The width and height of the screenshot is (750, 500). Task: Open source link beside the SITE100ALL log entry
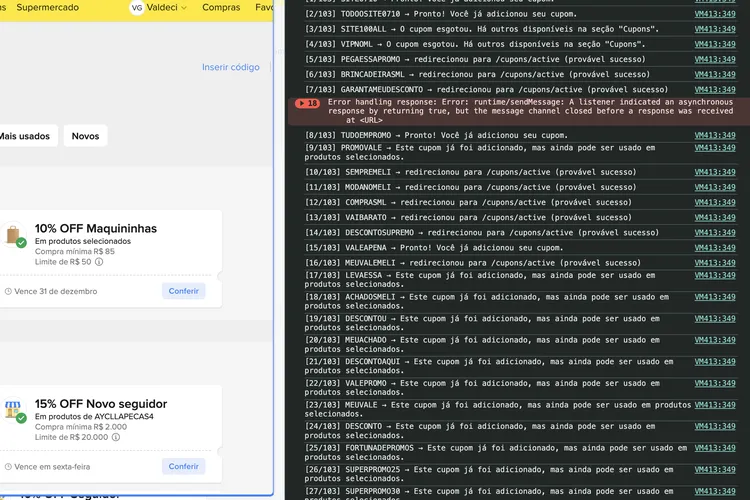715,29
